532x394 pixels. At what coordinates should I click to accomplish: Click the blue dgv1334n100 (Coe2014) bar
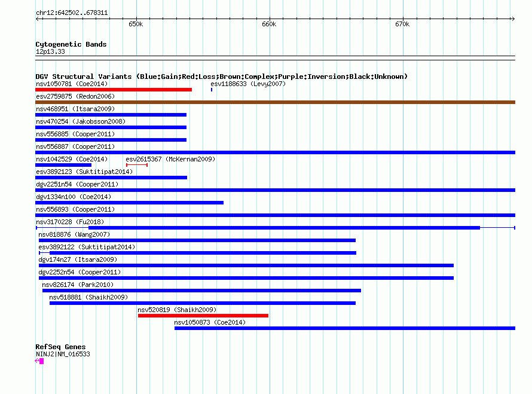129,203
